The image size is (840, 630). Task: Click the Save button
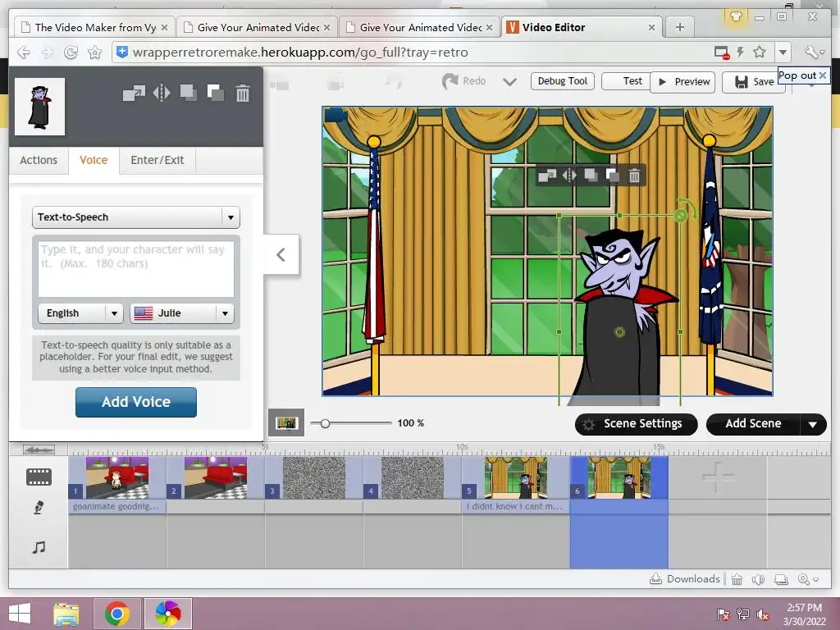point(754,82)
